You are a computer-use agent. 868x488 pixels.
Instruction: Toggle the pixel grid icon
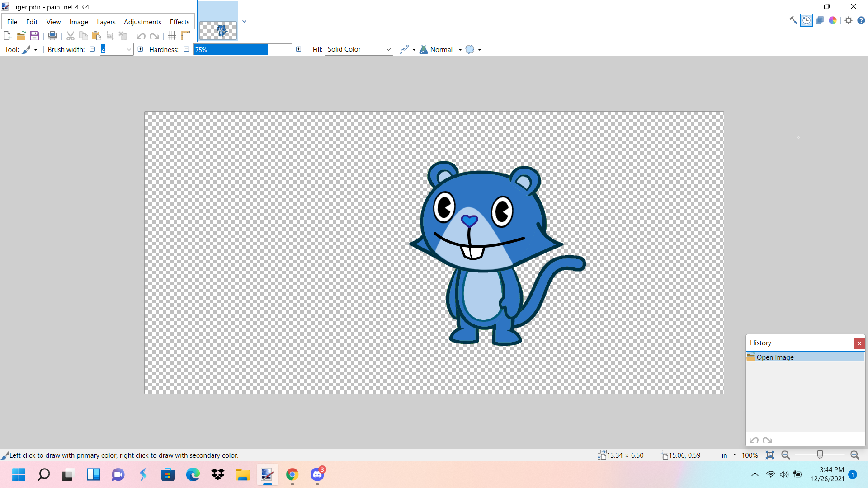(x=172, y=36)
